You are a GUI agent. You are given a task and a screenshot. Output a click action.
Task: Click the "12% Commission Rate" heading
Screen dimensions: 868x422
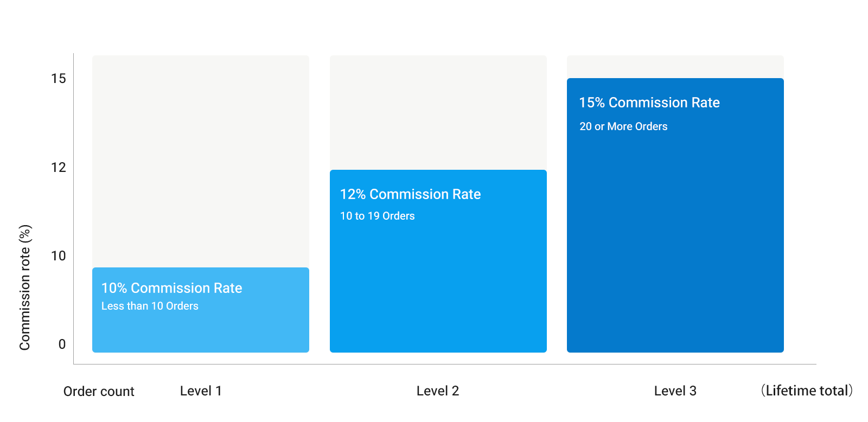coord(410,194)
